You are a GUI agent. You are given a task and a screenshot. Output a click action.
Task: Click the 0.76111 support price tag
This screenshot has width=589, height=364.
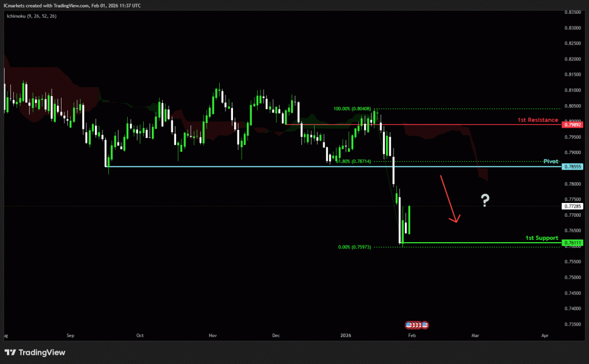573,243
